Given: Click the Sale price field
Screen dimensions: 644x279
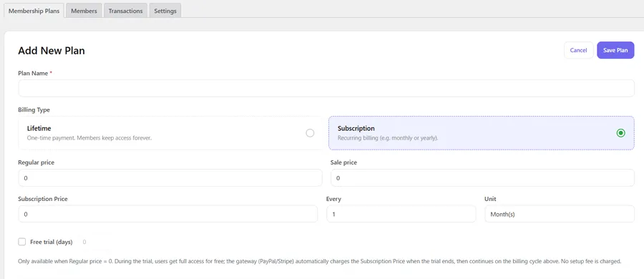Looking at the screenshot, I should click(x=482, y=178).
